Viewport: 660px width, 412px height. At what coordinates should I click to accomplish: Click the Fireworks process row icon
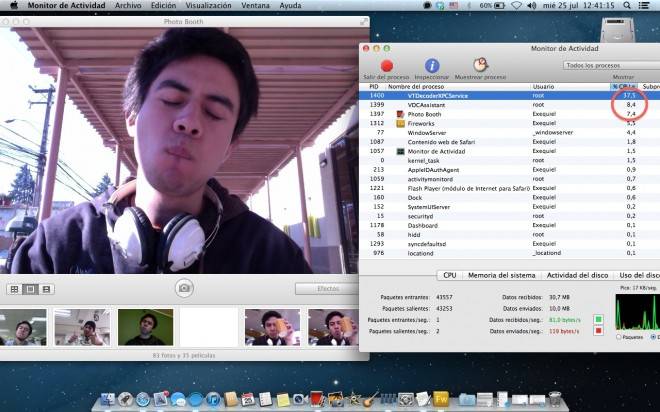tap(400, 123)
